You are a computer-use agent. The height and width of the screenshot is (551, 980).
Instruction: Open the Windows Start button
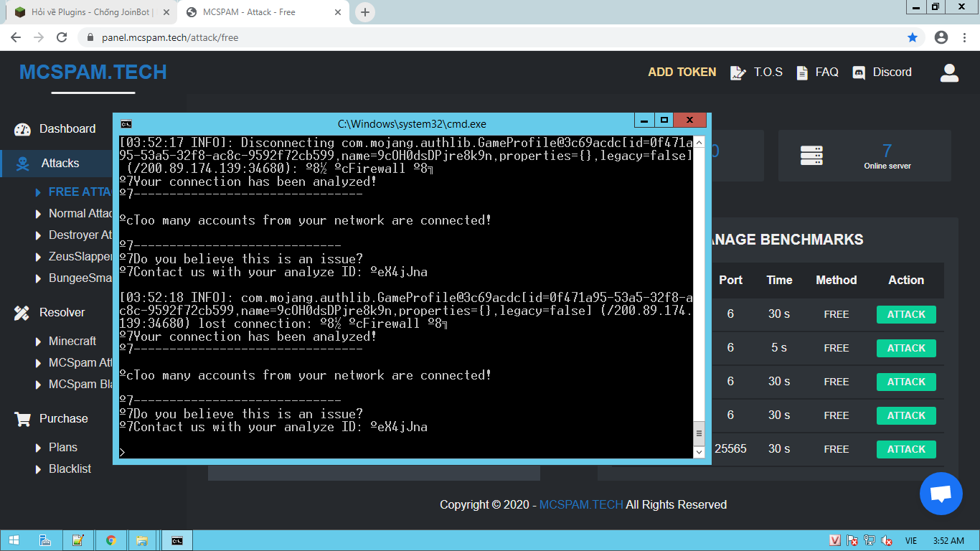pos(14,540)
